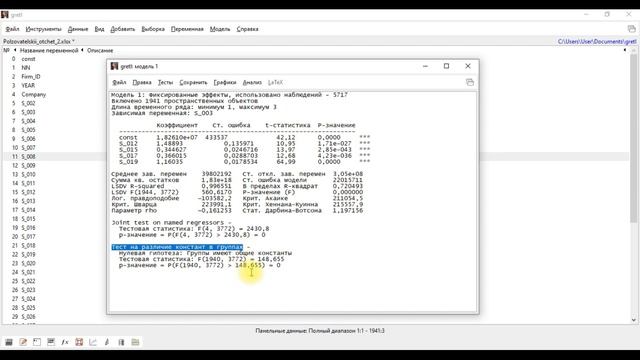This screenshot has height=360, width=640.
Task: Open Сохранить menu in model window
Action: 193,82
